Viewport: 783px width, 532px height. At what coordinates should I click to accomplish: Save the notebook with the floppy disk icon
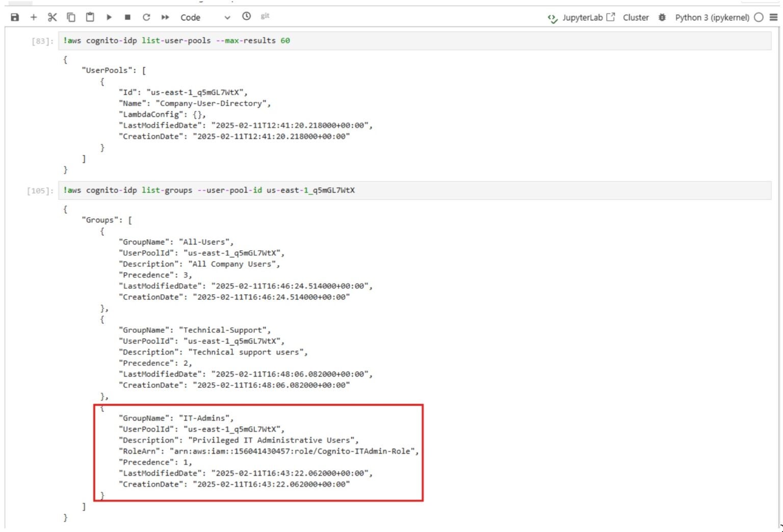coord(15,17)
